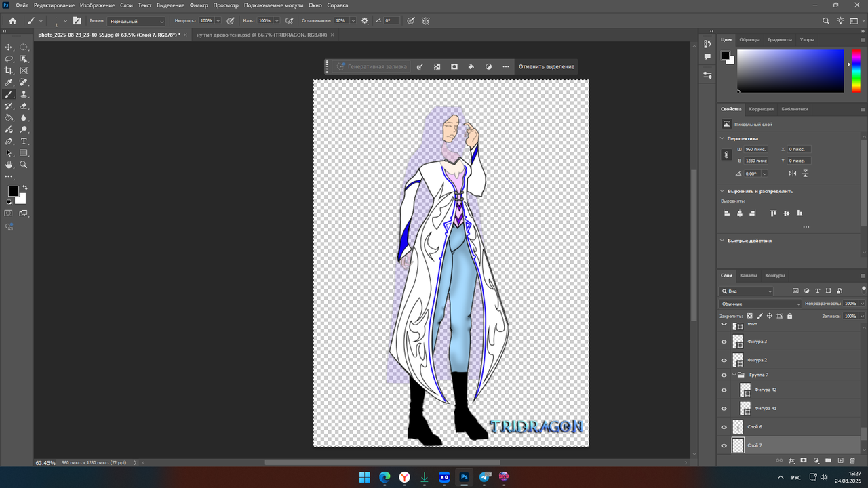Select the Elliptical Marquee tool
Viewport: 868px width, 488px height.
click(24, 47)
